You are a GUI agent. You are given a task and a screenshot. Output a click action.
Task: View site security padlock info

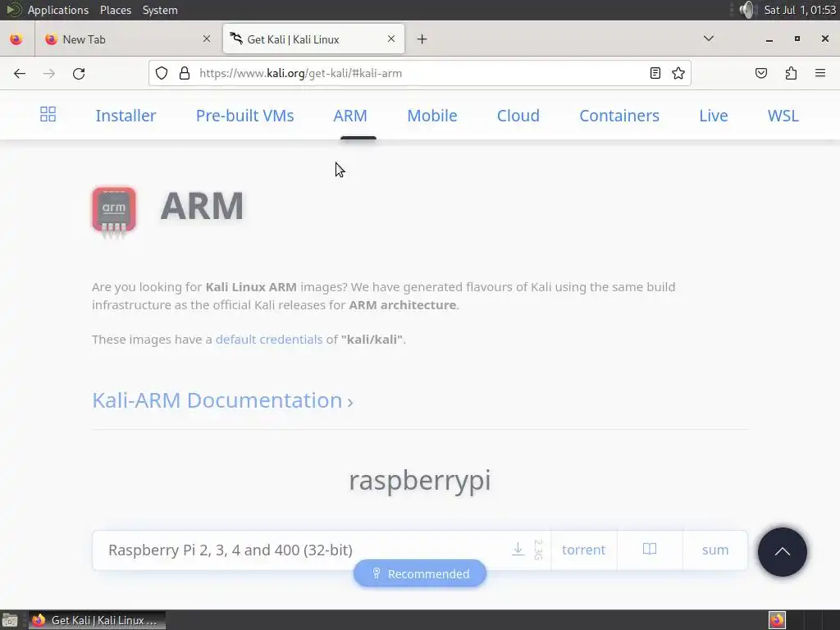pos(185,73)
